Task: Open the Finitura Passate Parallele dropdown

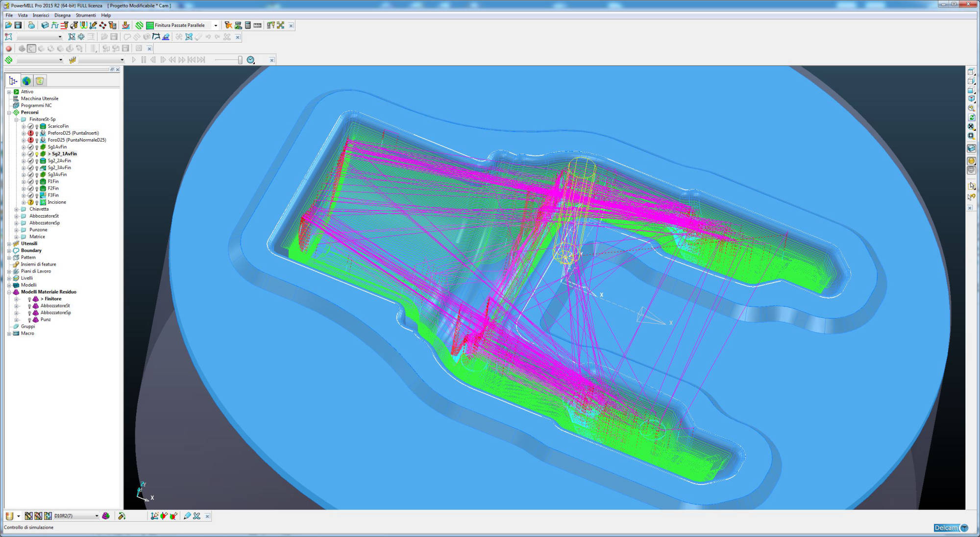Action: point(216,25)
